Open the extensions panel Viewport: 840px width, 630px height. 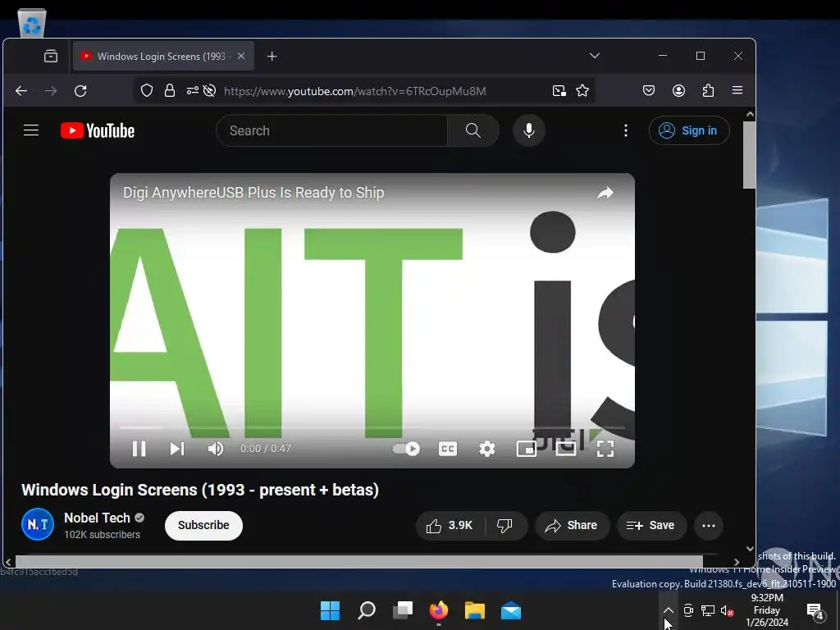pyautogui.click(x=708, y=90)
